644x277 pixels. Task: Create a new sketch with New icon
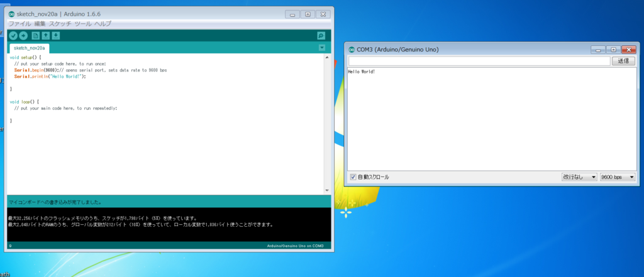36,36
